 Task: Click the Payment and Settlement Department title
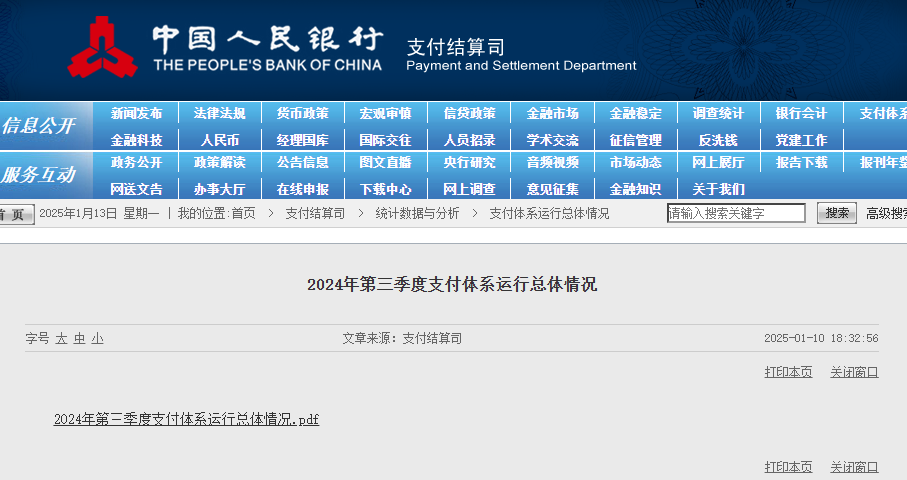(521, 65)
